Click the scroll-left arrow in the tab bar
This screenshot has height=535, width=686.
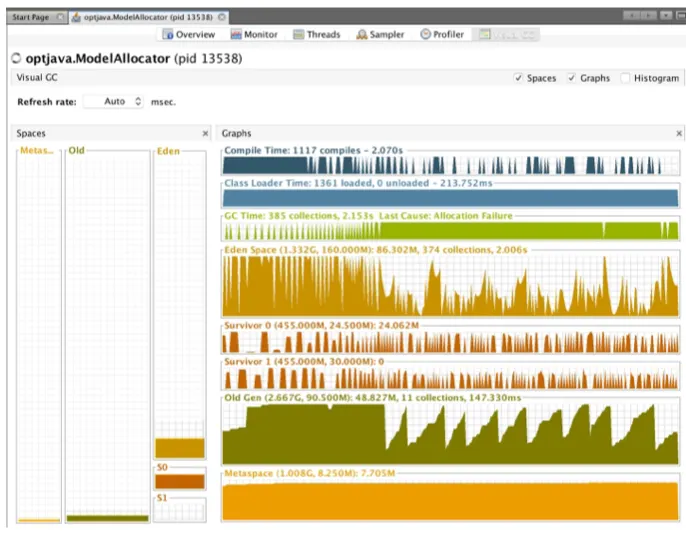point(631,16)
